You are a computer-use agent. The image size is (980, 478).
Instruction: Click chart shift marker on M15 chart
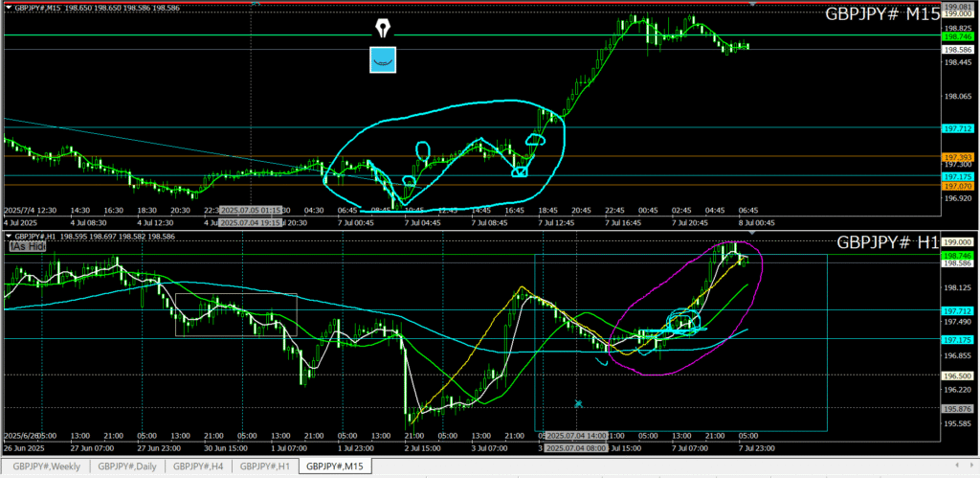(753, 4)
